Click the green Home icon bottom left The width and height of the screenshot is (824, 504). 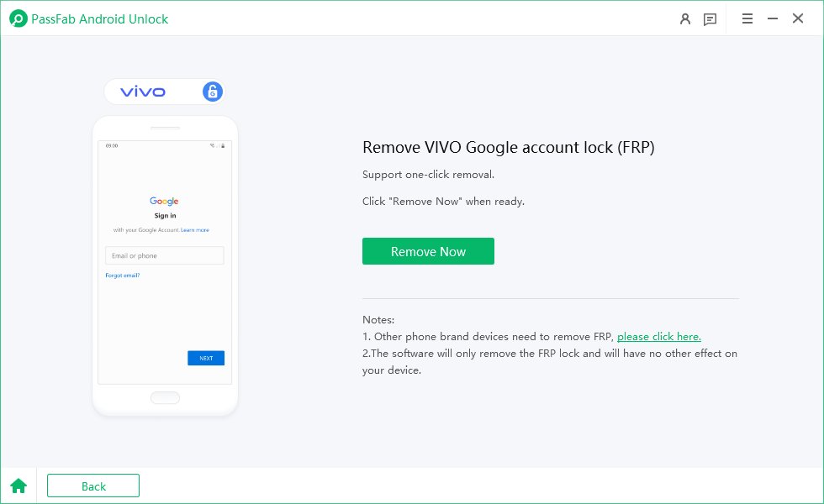pyautogui.click(x=18, y=486)
